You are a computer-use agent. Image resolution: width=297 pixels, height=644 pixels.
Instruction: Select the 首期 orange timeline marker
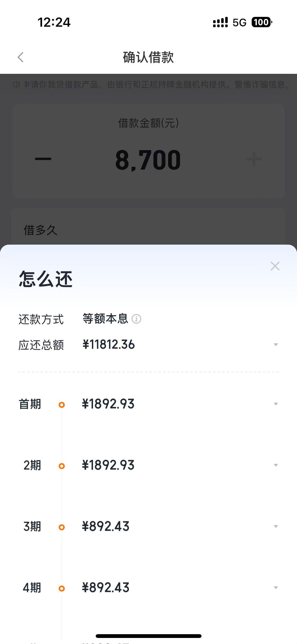(62, 405)
